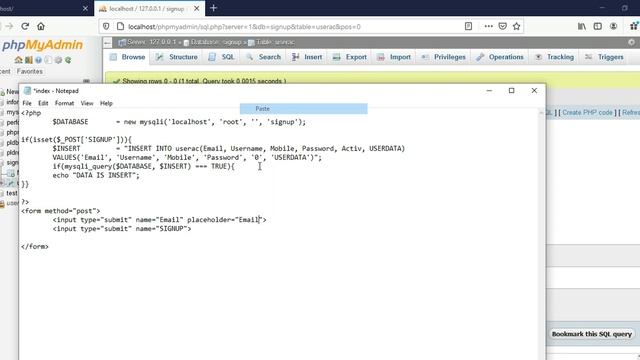Click the <form method="post"> line in Notepad
Viewport: 640px width, 360px height.
(x=60, y=211)
